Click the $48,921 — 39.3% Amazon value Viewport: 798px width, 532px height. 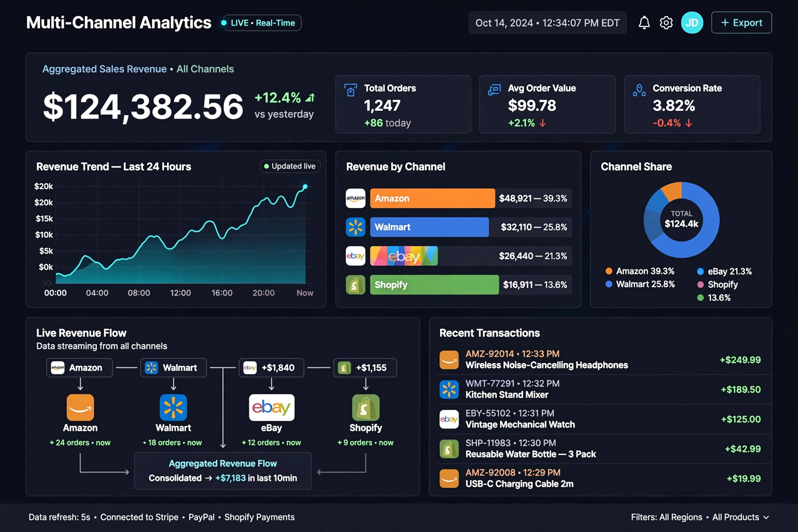coord(533,198)
